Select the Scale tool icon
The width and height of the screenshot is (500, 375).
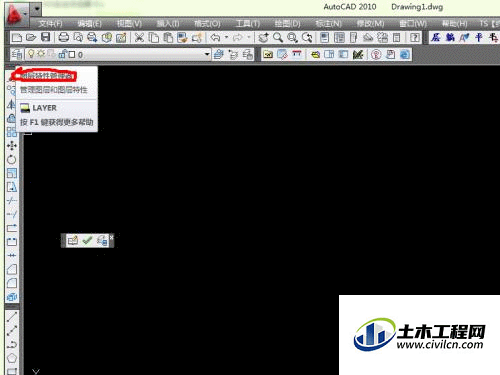(x=12, y=173)
